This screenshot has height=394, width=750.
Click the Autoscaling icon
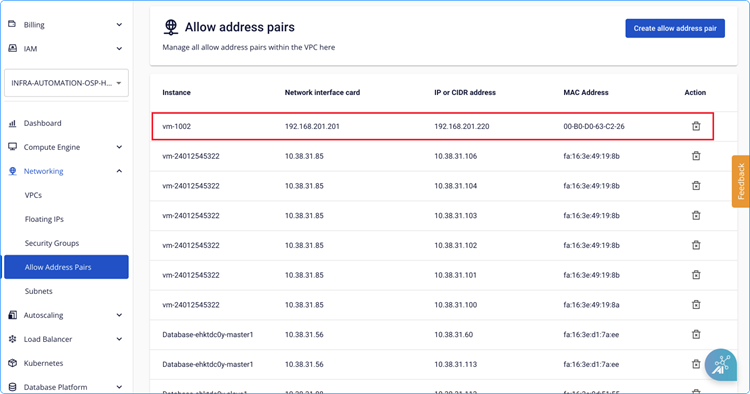tap(12, 315)
